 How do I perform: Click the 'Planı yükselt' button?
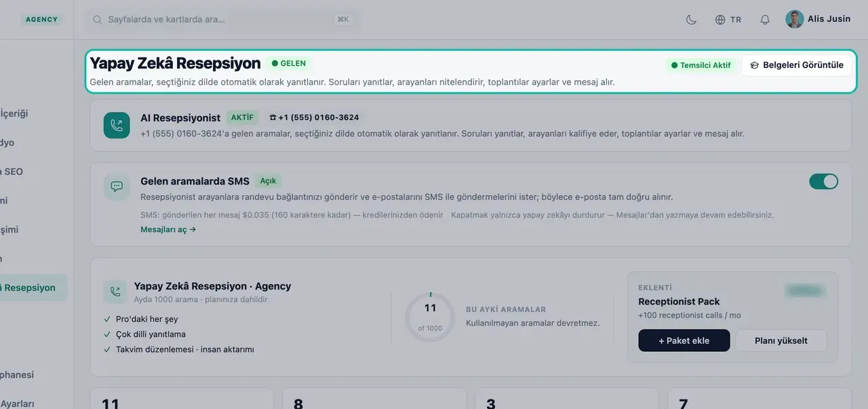781,340
